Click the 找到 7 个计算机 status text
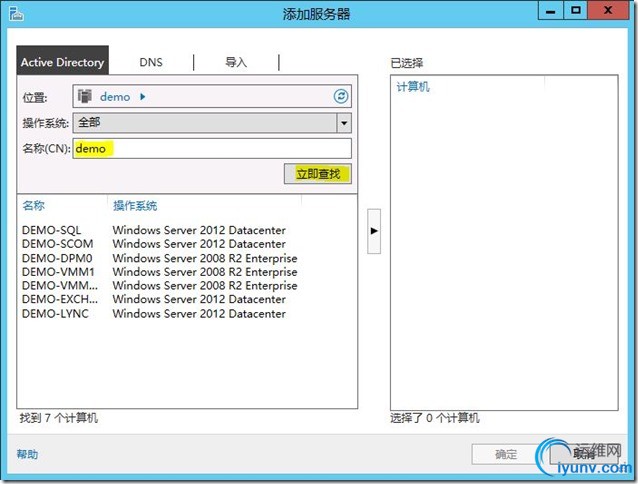 (x=59, y=418)
